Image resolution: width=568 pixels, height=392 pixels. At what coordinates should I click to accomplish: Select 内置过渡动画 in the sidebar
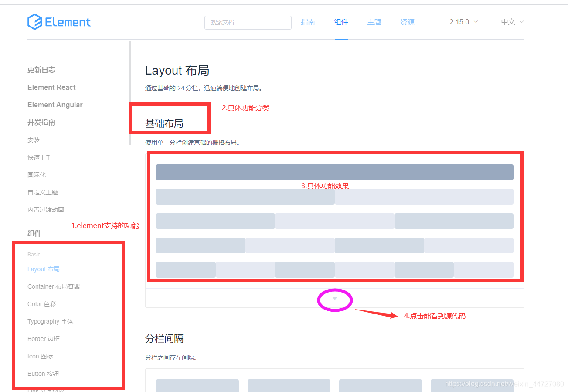(x=46, y=210)
